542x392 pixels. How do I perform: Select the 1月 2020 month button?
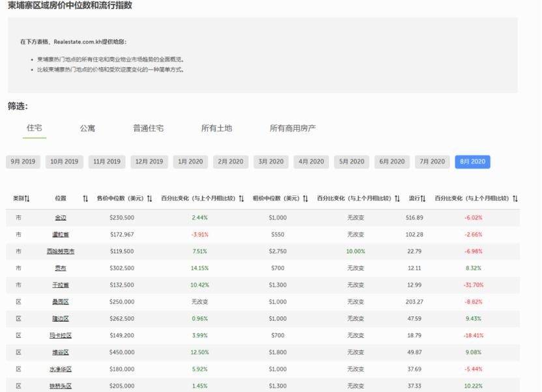pos(190,161)
